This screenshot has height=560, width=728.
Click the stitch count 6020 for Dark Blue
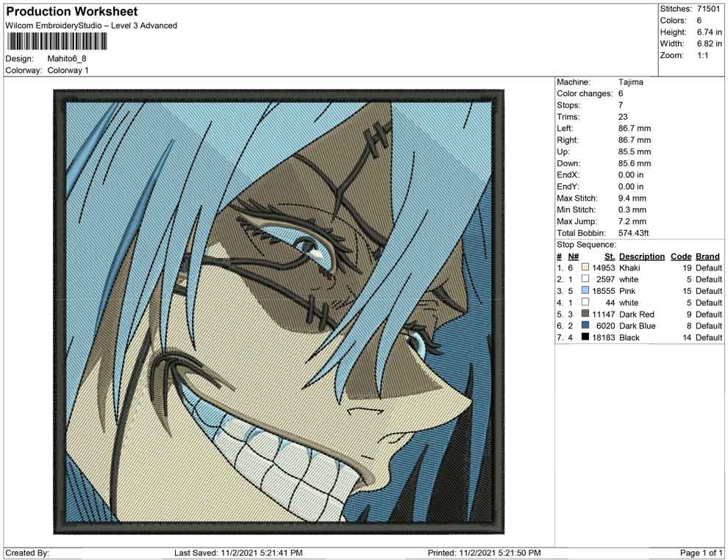pyautogui.click(x=605, y=326)
